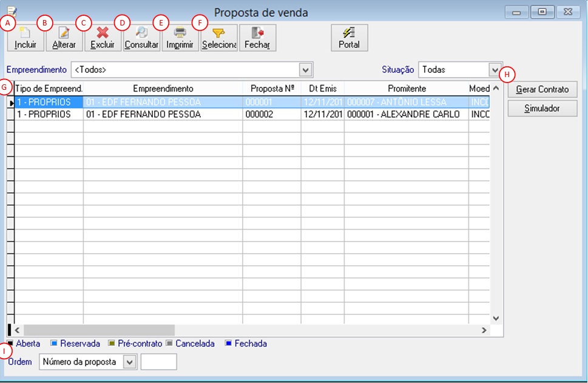Click the horizontal scrollbar right arrow

484,330
